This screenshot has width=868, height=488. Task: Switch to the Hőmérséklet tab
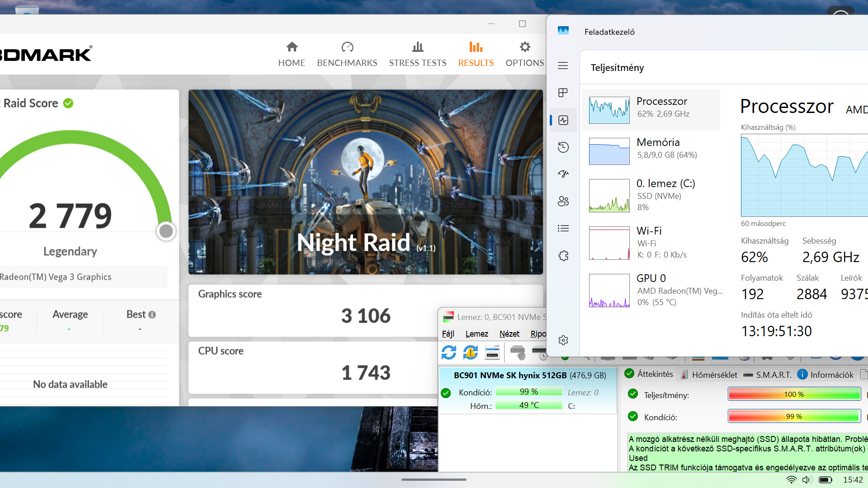tap(709, 375)
